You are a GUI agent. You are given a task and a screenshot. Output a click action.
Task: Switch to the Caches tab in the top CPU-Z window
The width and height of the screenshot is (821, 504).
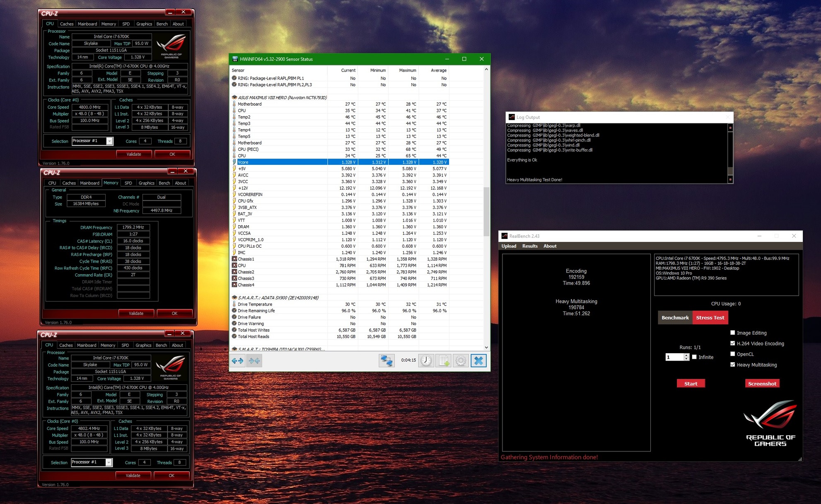click(66, 24)
